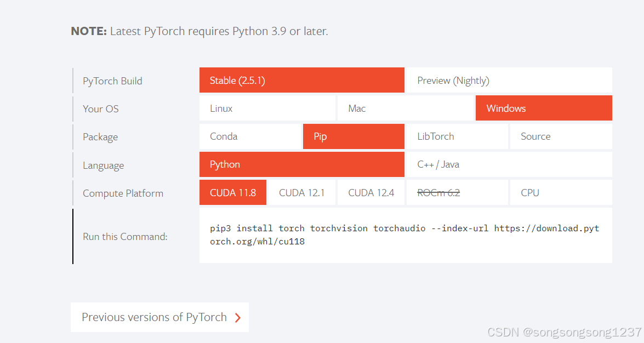The image size is (644, 343).
Task: Select CUDA 12.1 compute platform
Action: pyautogui.click(x=301, y=192)
